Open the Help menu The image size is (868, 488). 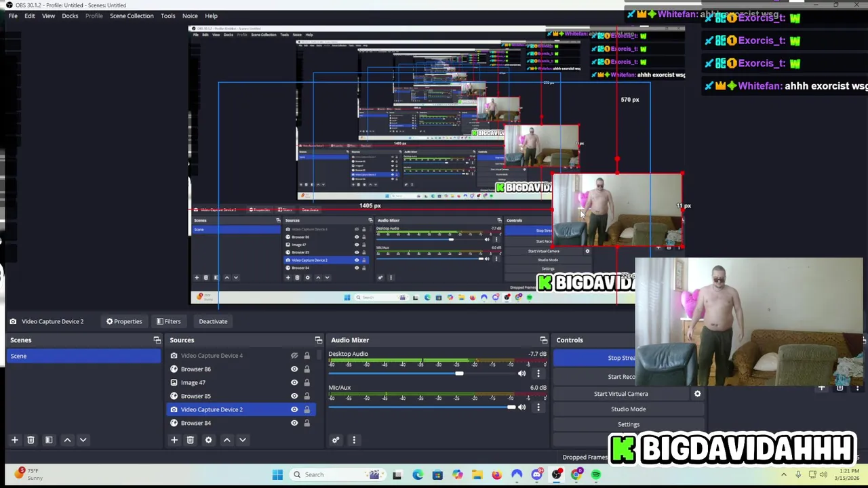(211, 16)
